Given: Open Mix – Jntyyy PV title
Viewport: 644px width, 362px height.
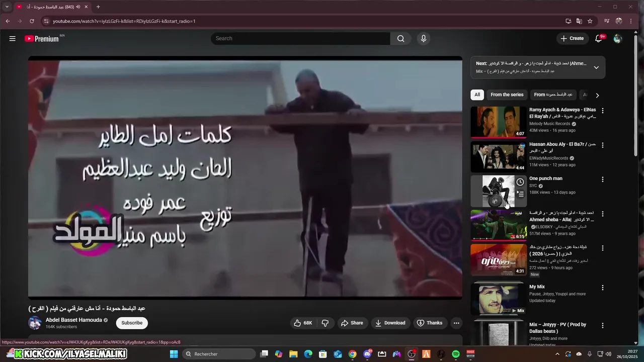Looking at the screenshot, I should [557, 328].
